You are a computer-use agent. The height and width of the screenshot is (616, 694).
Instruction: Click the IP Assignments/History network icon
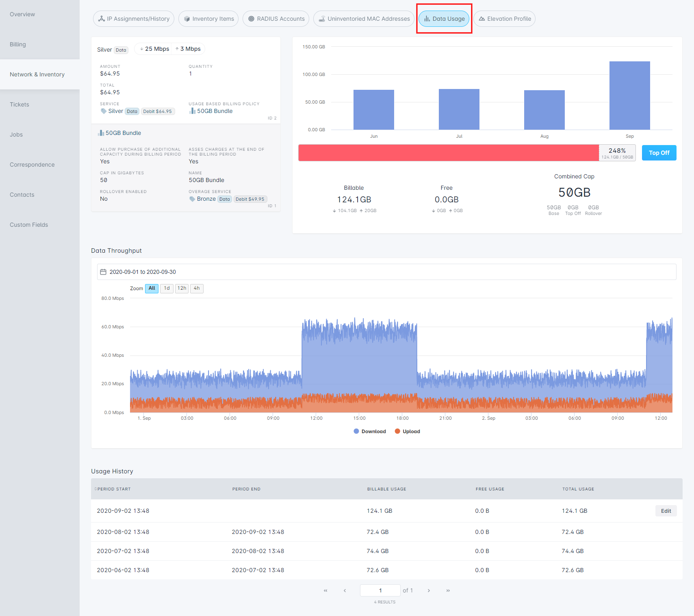point(102,19)
